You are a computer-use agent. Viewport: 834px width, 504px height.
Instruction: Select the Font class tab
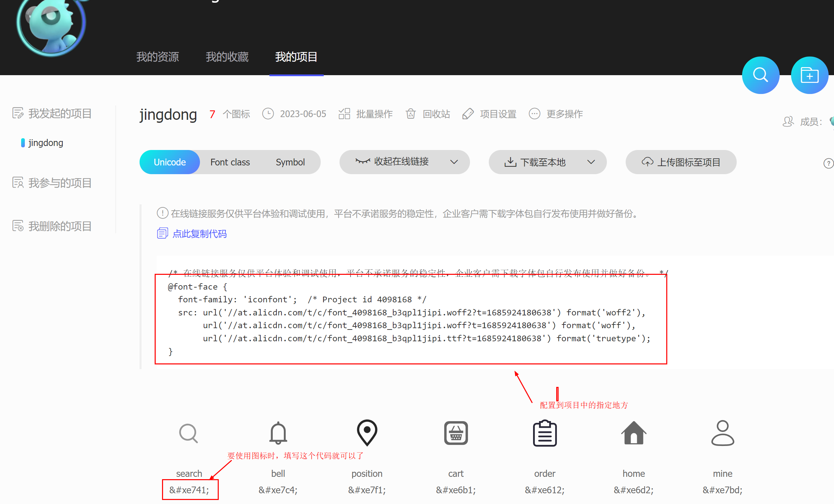point(229,162)
